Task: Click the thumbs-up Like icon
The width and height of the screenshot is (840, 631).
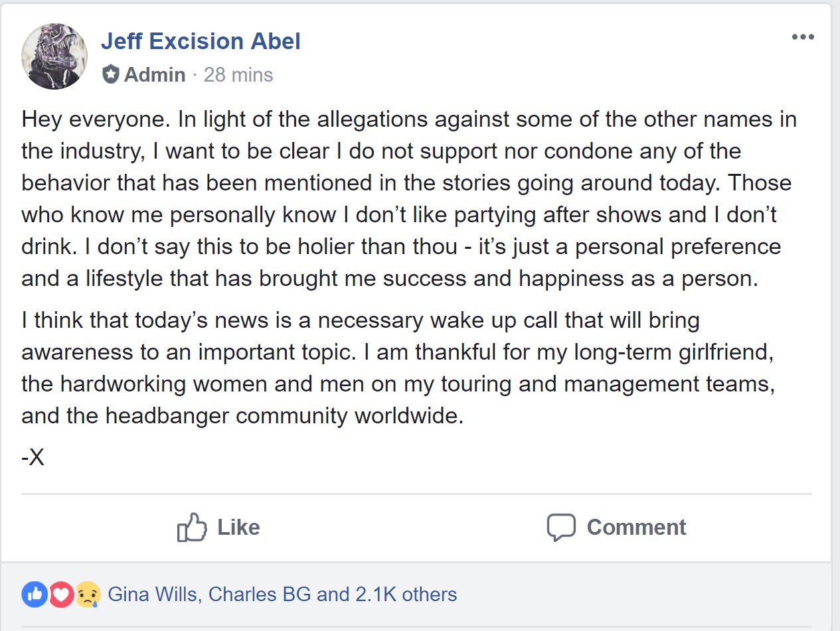Action: (x=192, y=527)
